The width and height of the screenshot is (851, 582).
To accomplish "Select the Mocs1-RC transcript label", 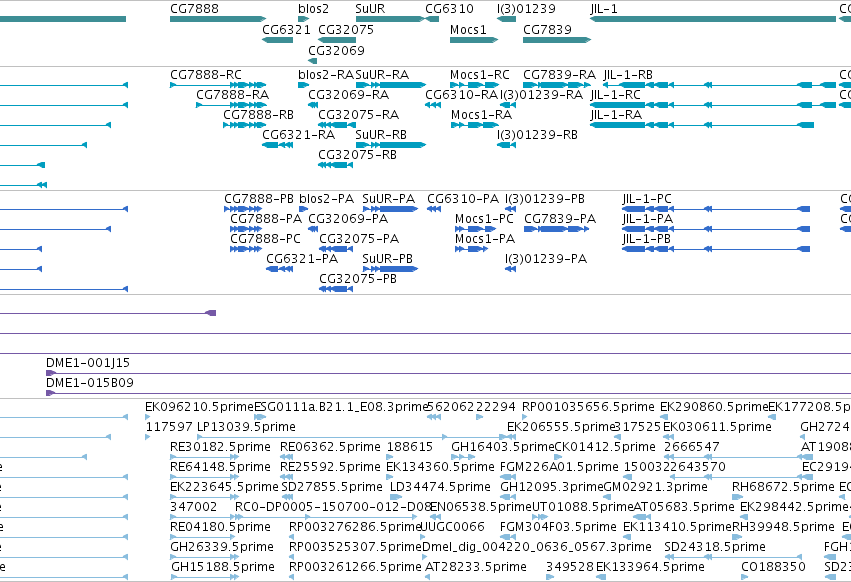I will click(x=480, y=74).
